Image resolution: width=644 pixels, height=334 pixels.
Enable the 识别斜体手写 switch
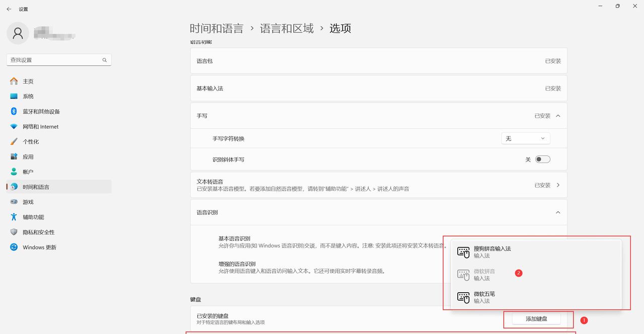pyautogui.click(x=542, y=158)
